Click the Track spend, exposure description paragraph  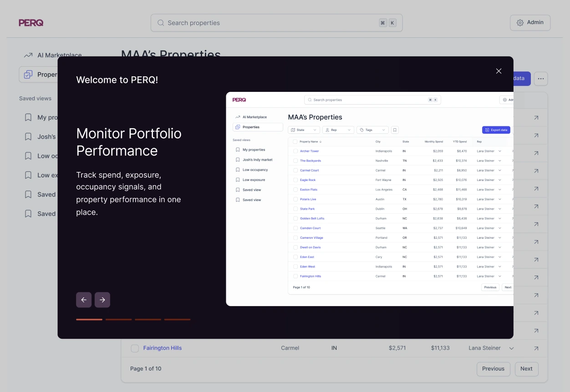(x=128, y=193)
